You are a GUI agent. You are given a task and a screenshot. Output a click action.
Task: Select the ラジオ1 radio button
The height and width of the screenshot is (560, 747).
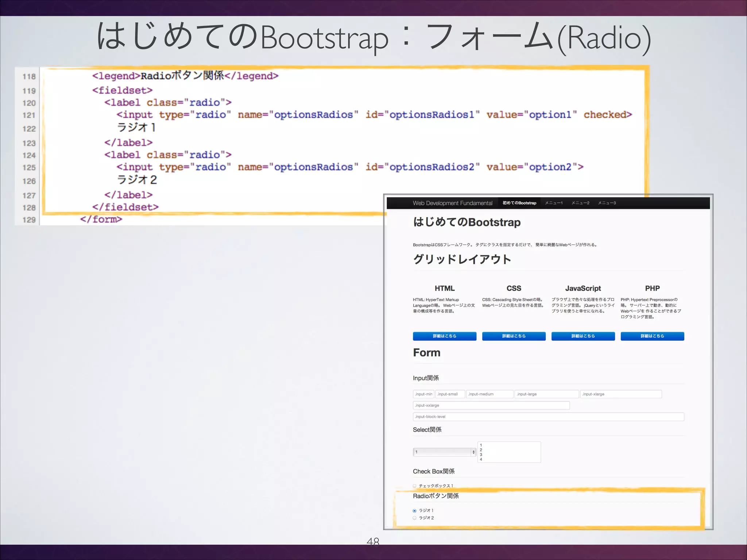click(415, 511)
